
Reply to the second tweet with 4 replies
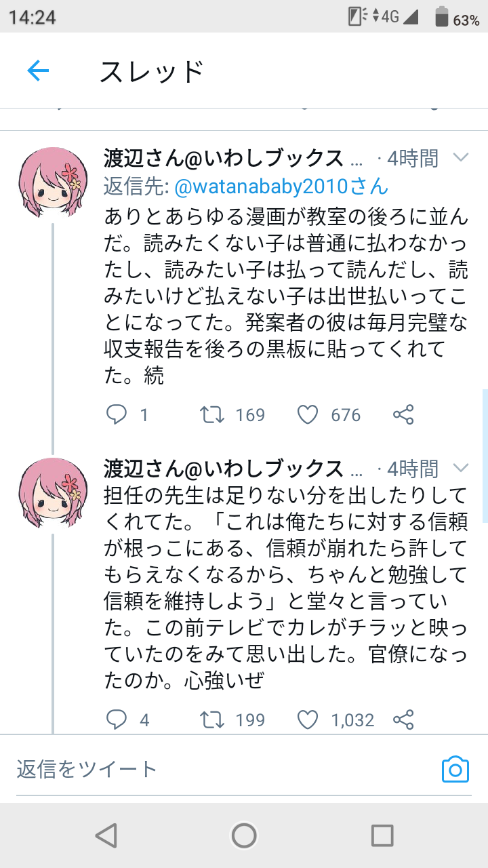pos(117,719)
